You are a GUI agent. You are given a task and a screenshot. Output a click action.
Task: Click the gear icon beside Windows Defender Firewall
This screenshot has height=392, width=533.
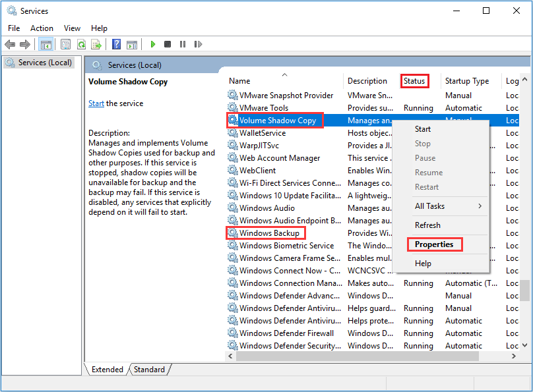tap(232, 333)
